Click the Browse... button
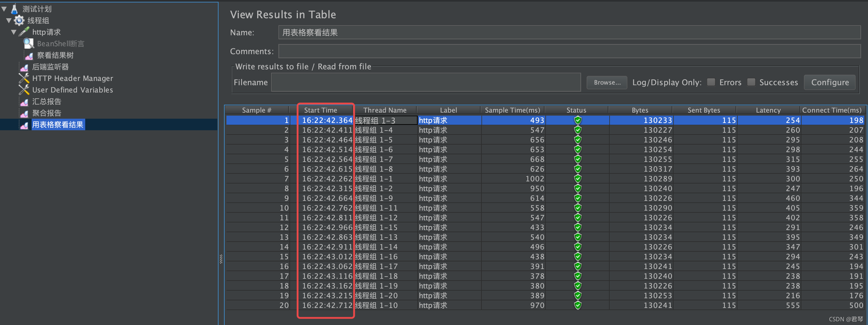This screenshot has width=868, height=325. pos(607,82)
